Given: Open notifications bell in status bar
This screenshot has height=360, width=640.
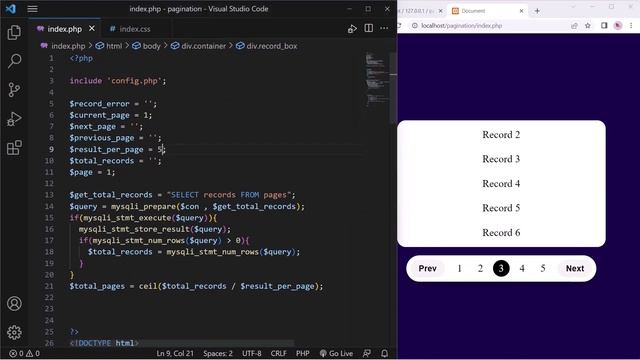Looking at the screenshot, I should point(384,353).
